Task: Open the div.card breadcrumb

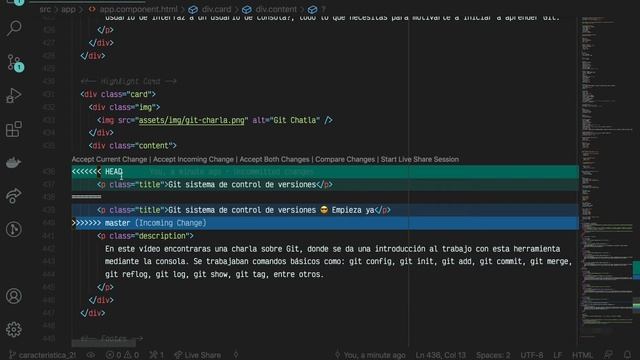Action: 210,9
